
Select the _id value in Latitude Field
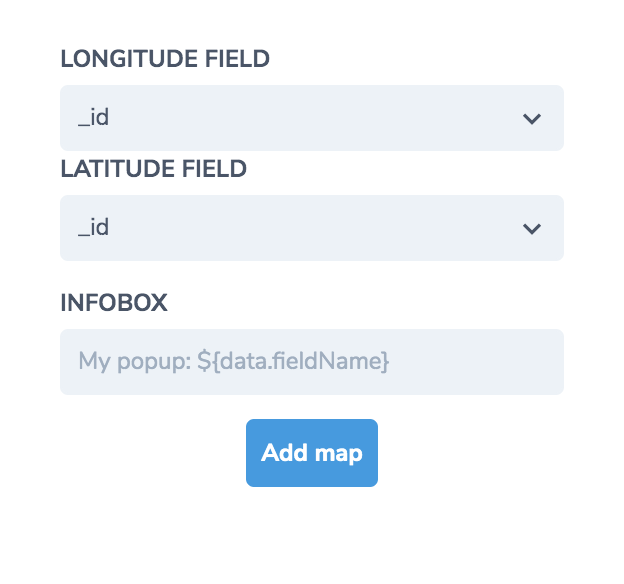94,228
